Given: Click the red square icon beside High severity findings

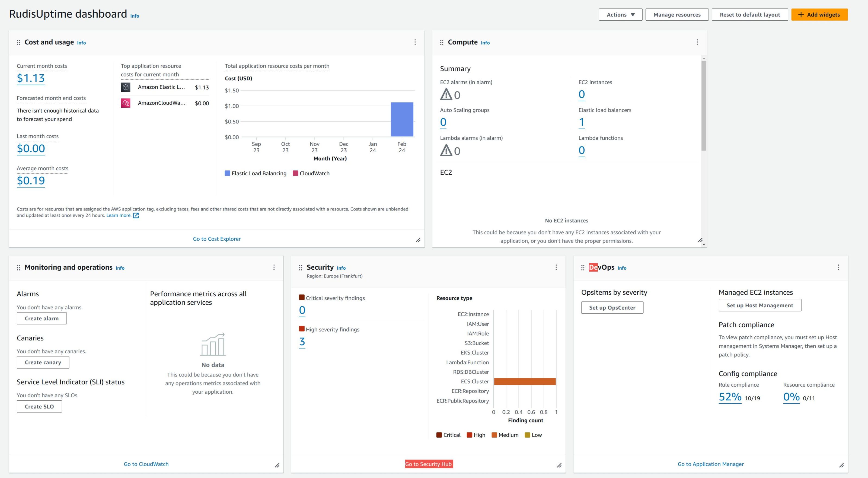Looking at the screenshot, I should click(301, 329).
